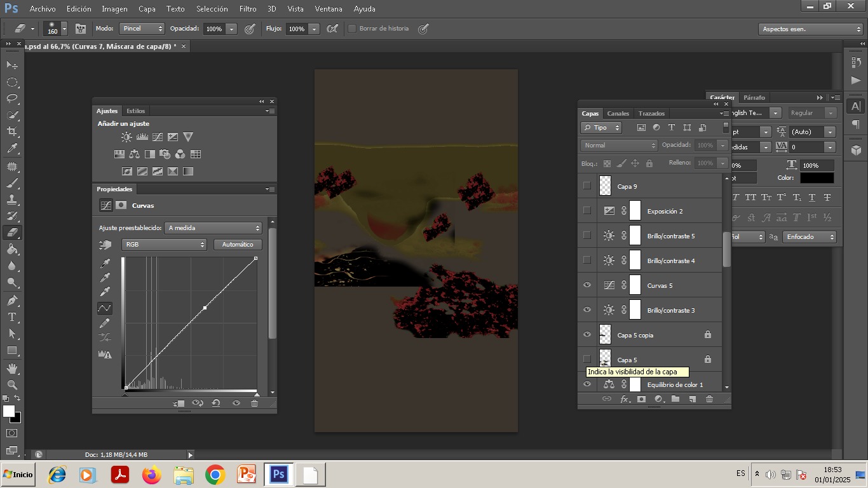Delete layer with Capas trash icon
868x488 pixels.
(x=710, y=399)
